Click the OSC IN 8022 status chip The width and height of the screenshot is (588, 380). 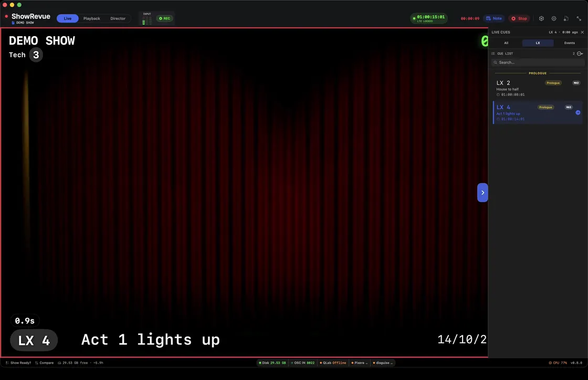click(303, 363)
